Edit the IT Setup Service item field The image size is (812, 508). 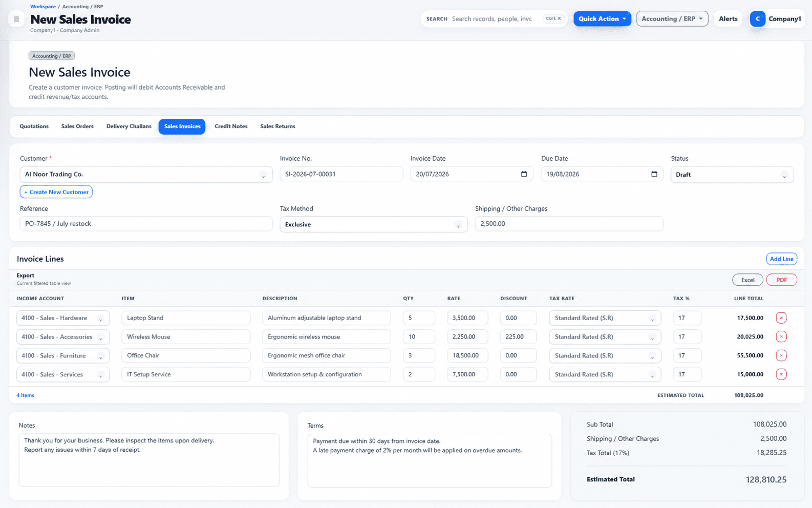[x=186, y=374]
